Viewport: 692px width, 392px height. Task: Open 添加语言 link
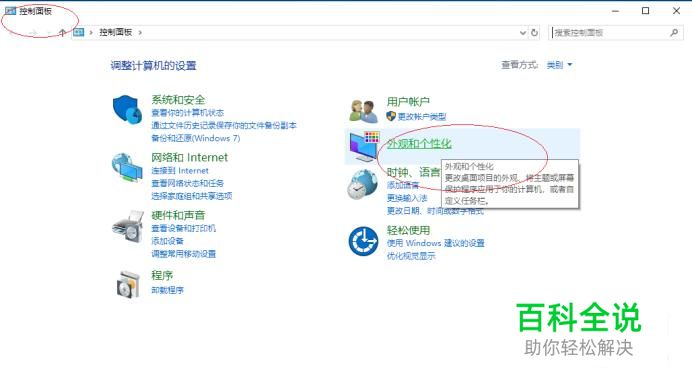point(402,185)
